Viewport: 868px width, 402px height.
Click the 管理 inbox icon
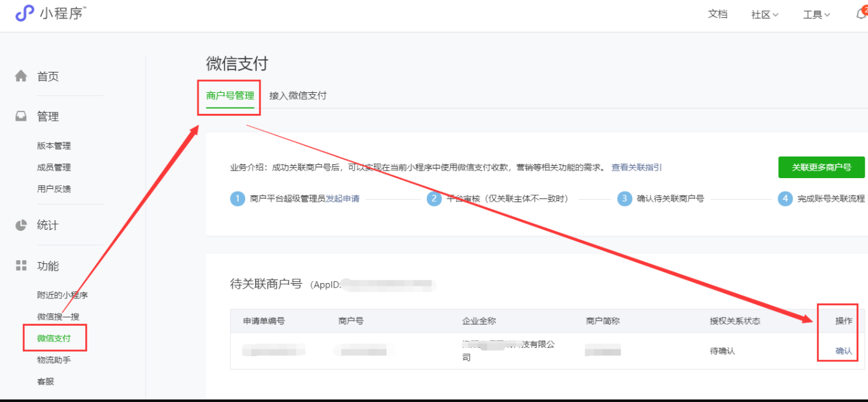pyautogui.click(x=21, y=116)
